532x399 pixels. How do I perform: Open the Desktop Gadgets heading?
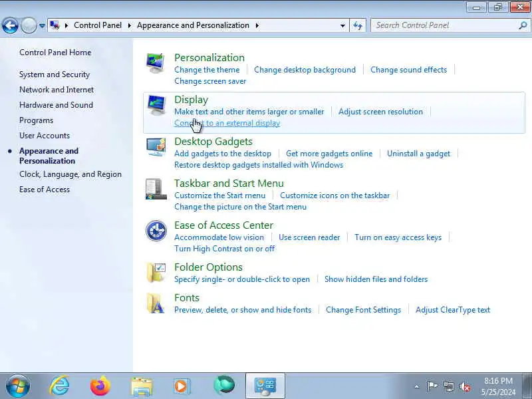pos(213,142)
